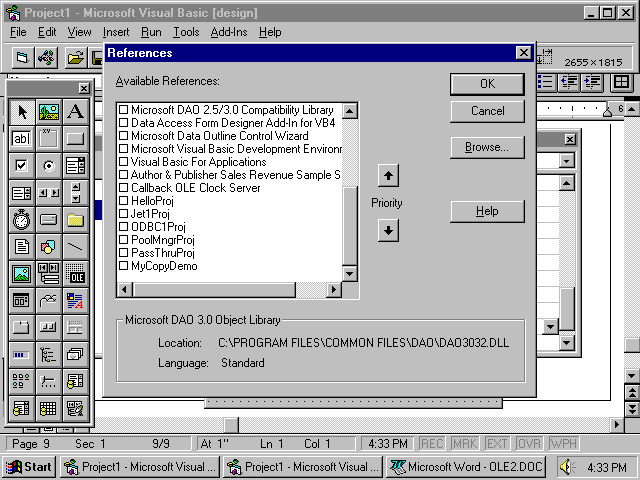Viewport: 640px width, 480px height.
Task: Select the Pointer tool in the toolbox
Action: 21,112
